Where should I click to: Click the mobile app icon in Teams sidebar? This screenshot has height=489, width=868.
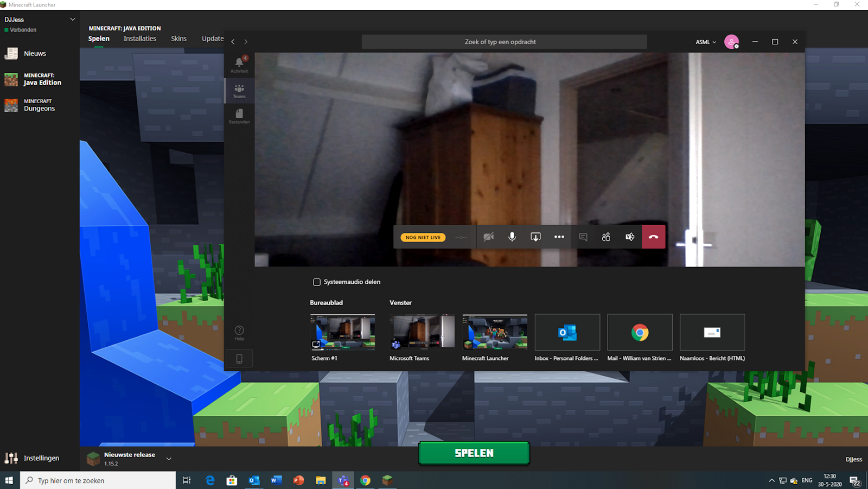239,358
